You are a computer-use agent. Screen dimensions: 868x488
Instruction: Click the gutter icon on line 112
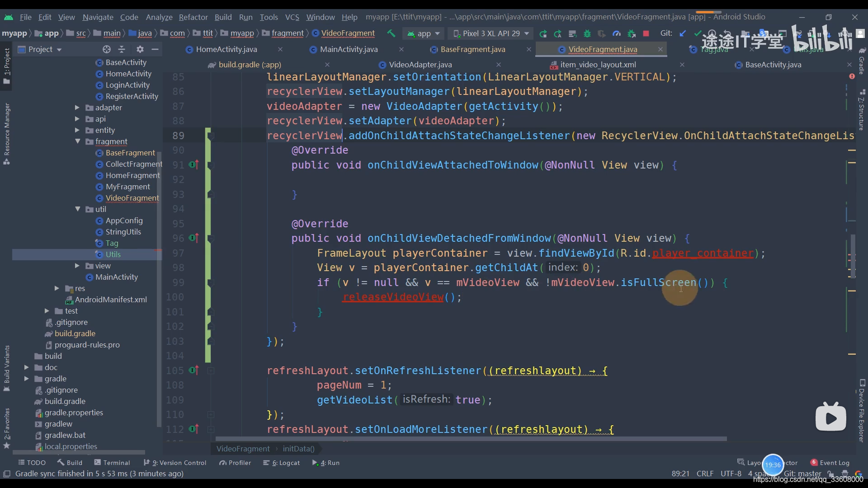(193, 429)
